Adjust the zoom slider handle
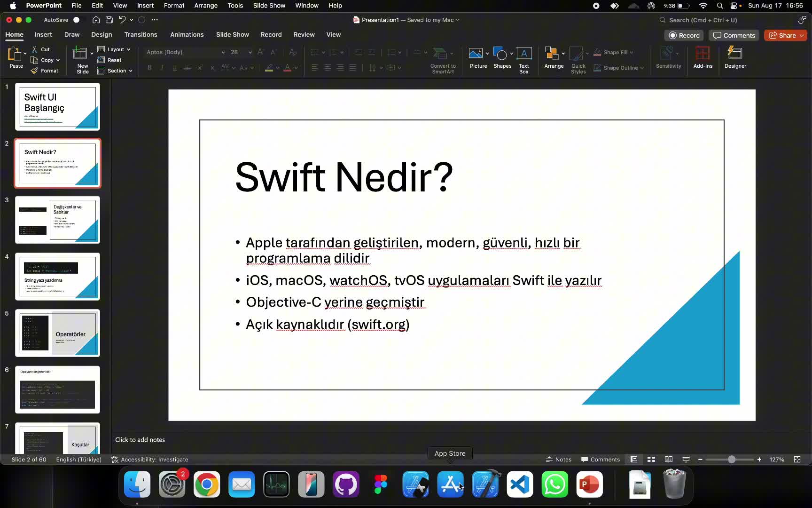Viewport: 812px width, 508px height. [732, 460]
